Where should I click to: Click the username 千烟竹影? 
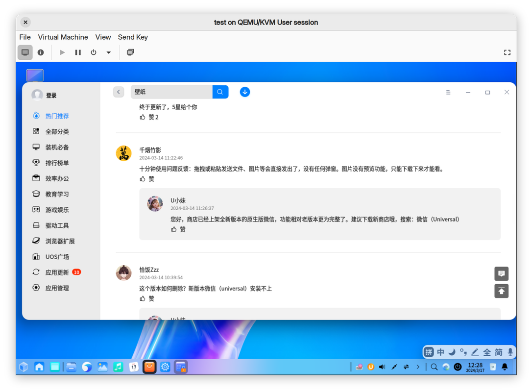click(x=150, y=150)
